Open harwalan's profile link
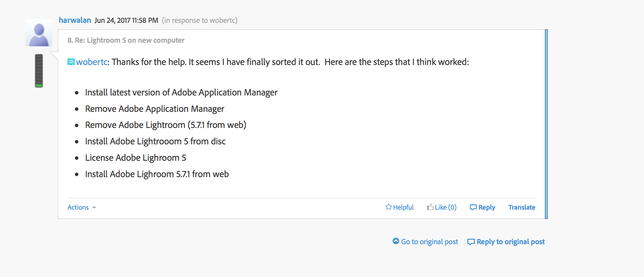This screenshot has height=277, width=644. click(x=75, y=20)
